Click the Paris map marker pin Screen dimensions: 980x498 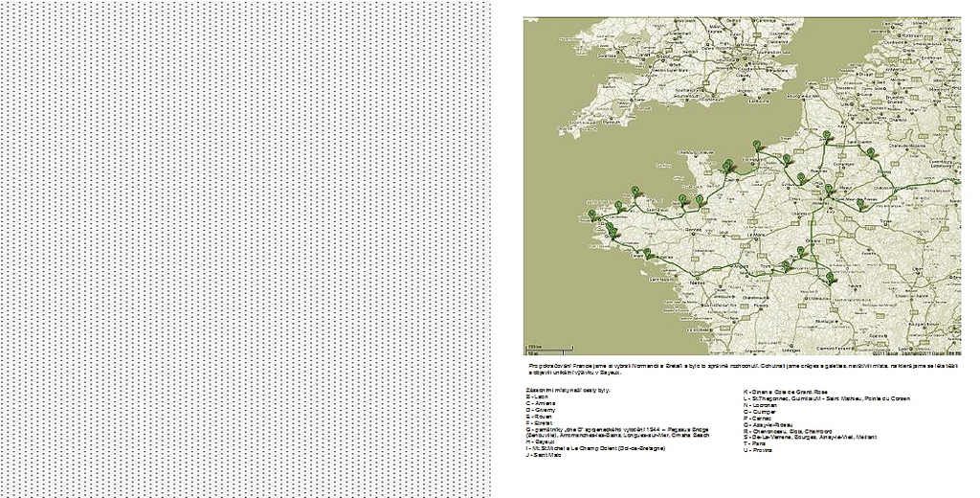(829, 190)
